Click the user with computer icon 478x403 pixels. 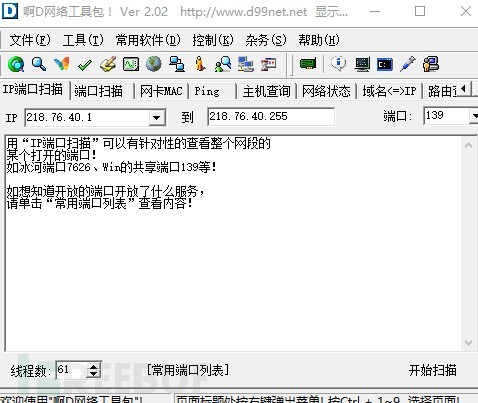pyautogui.click(x=431, y=64)
